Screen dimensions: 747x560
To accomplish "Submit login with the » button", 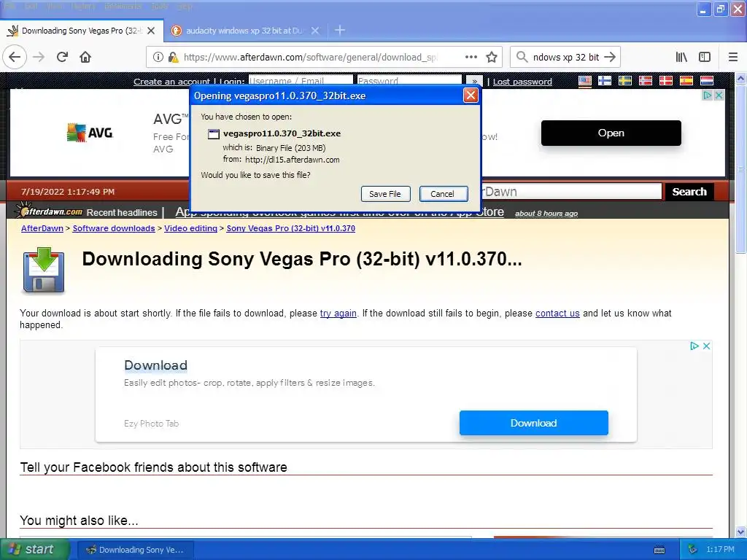I will coord(474,82).
